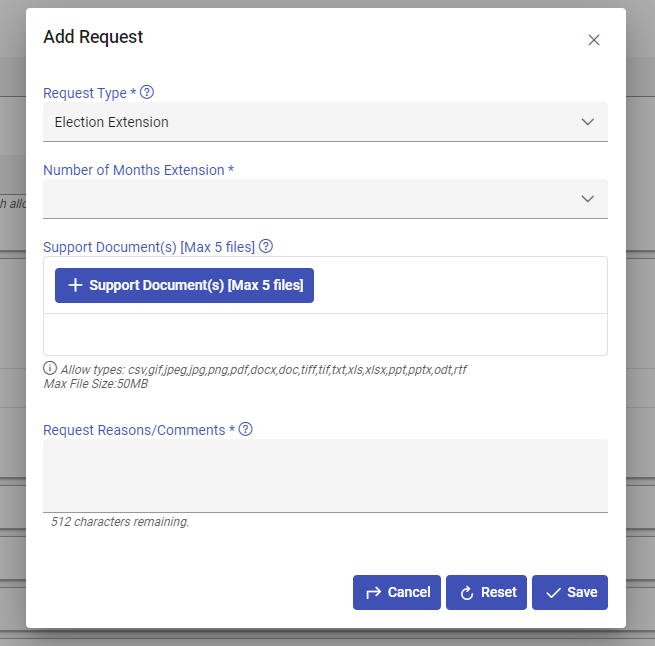Click the circular arrow Reset icon
Screen dimensions: 655x646
pos(466,592)
